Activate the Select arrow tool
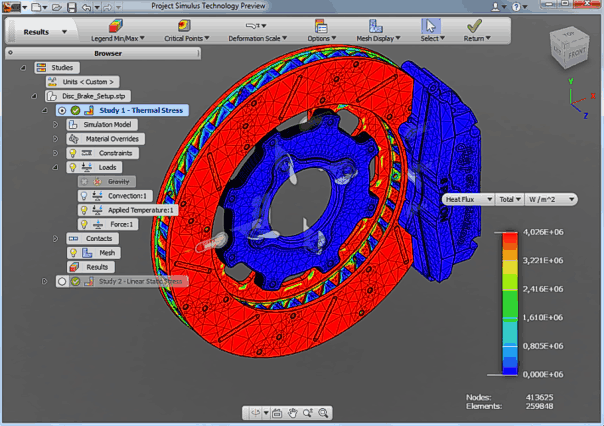604x426 pixels. coord(430,26)
